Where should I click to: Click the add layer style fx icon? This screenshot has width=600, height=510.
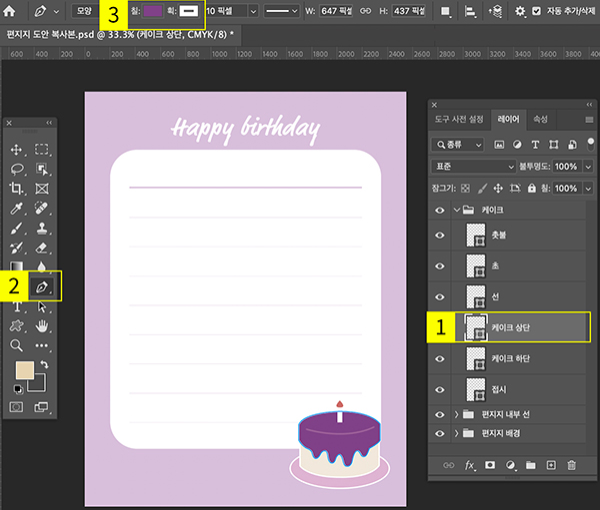click(x=469, y=465)
